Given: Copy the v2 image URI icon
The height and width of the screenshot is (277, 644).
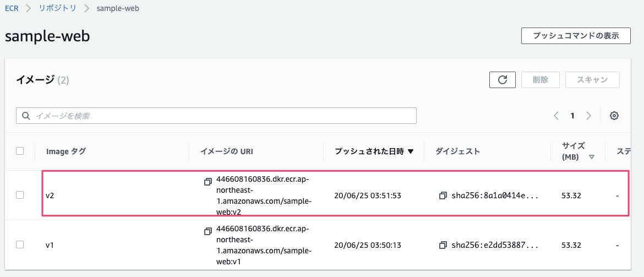Looking at the screenshot, I should [x=208, y=181].
